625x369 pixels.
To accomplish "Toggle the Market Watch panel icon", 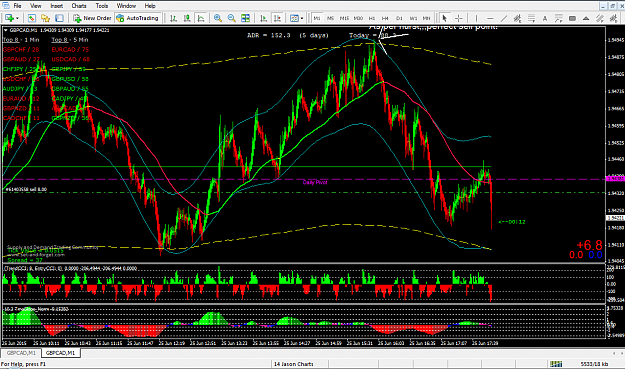I will click(x=31, y=18).
